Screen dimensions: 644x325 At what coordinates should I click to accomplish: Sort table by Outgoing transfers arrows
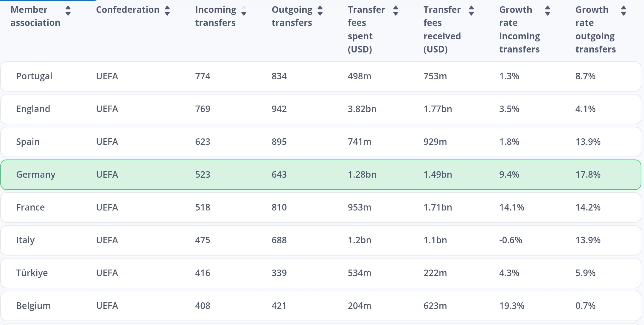[x=320, y=11]
